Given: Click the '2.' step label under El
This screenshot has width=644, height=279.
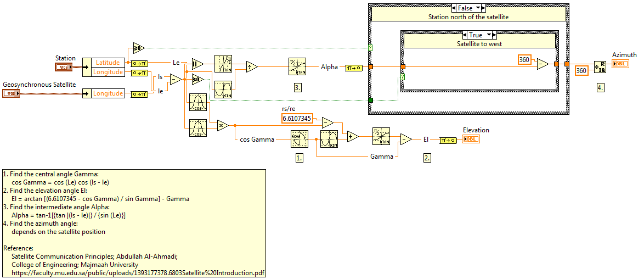Looking at the screenshot, I should click(427, 158).
